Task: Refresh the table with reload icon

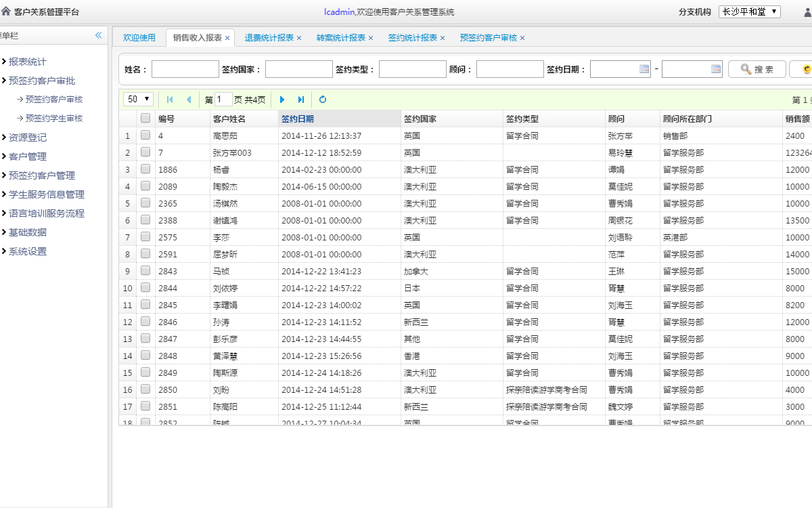Action: pos(323,100)
